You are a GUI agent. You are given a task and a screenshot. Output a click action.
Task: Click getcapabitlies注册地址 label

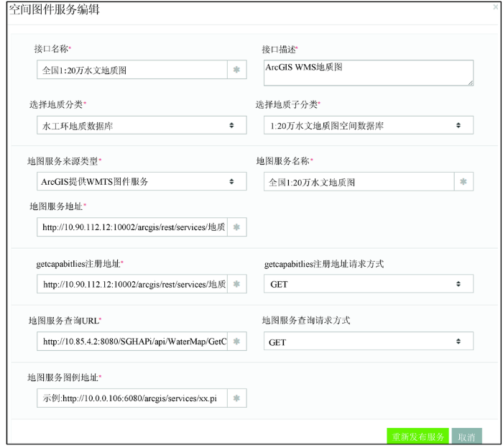click(x=78, y=264)
